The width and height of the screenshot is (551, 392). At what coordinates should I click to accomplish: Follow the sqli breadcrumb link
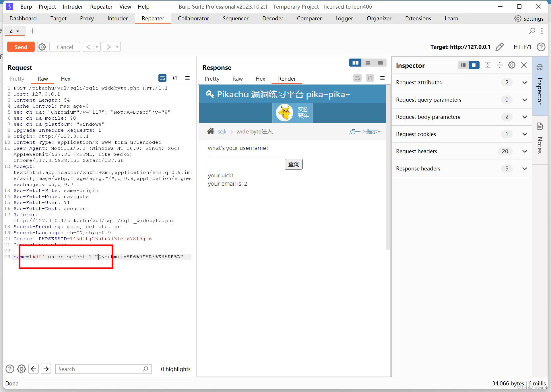click(x=222, y=131)
